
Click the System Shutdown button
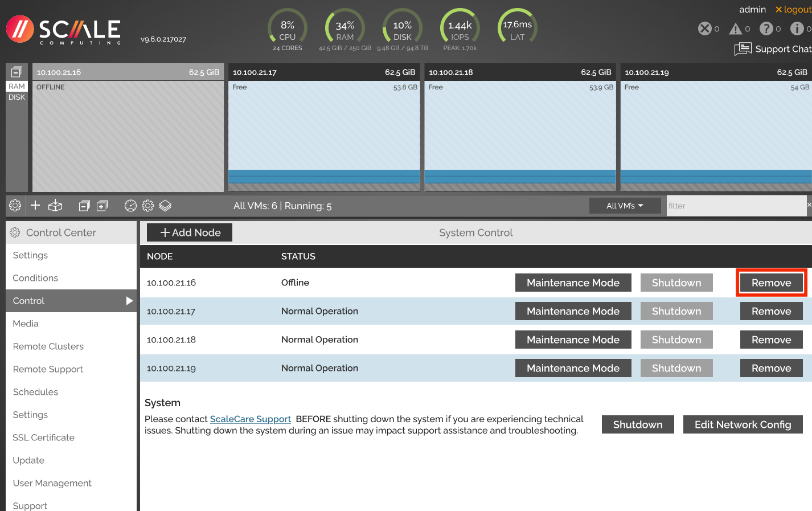[x=638, y=424]
